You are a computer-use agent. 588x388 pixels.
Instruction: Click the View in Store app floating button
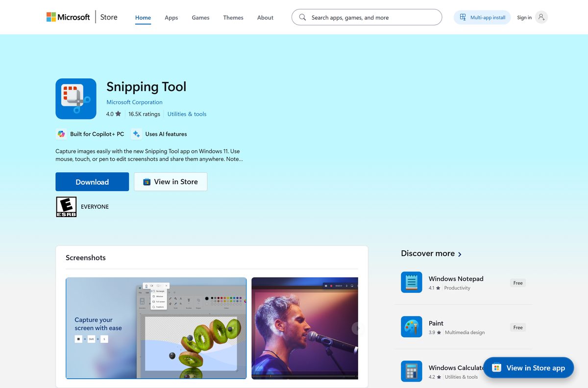(528, 368)
